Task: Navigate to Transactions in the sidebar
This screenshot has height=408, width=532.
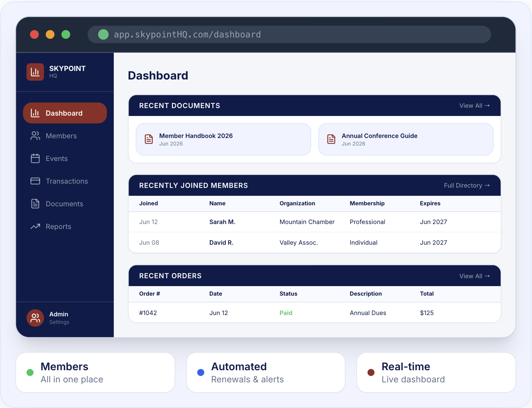Action: [65, 181]
